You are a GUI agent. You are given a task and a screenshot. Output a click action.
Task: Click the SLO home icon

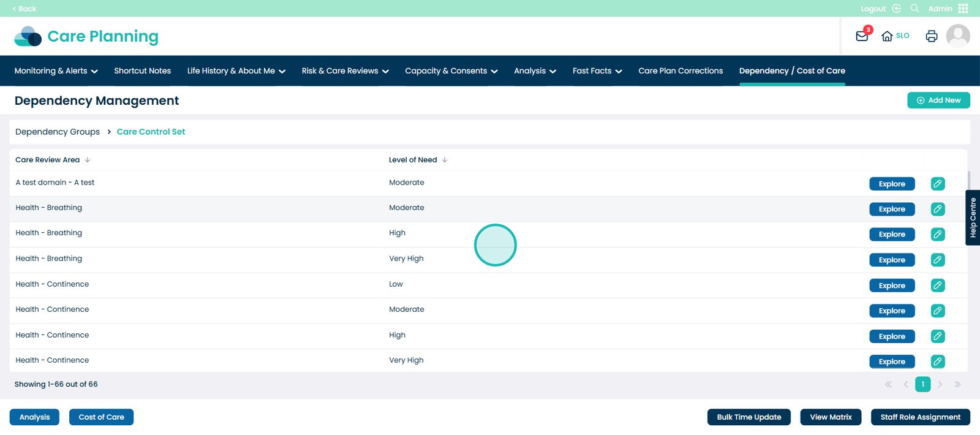pos(887,36)
